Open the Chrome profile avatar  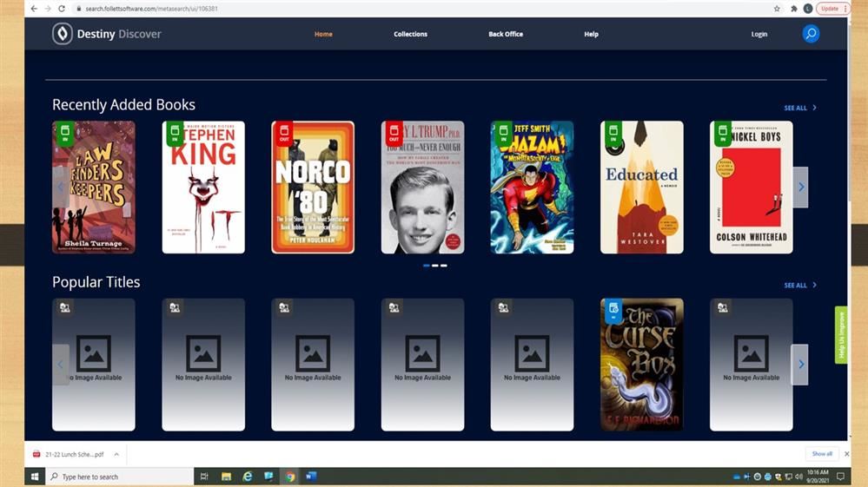click(x=808, y=9)
